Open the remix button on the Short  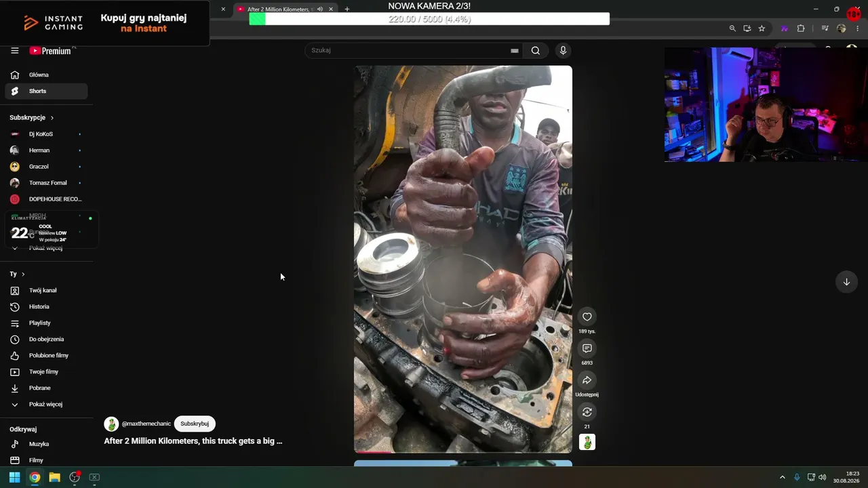[x=587, y=412]
